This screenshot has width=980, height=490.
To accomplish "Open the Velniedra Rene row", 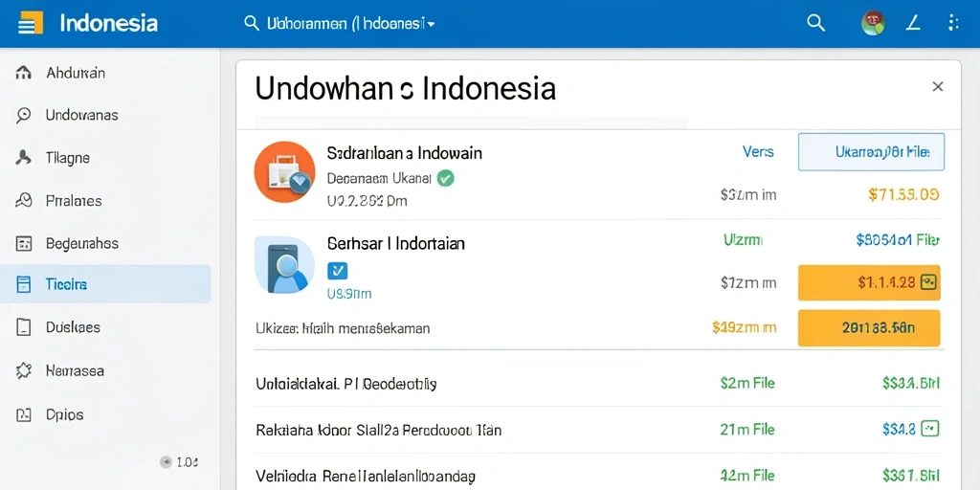I will click(599, 472).
